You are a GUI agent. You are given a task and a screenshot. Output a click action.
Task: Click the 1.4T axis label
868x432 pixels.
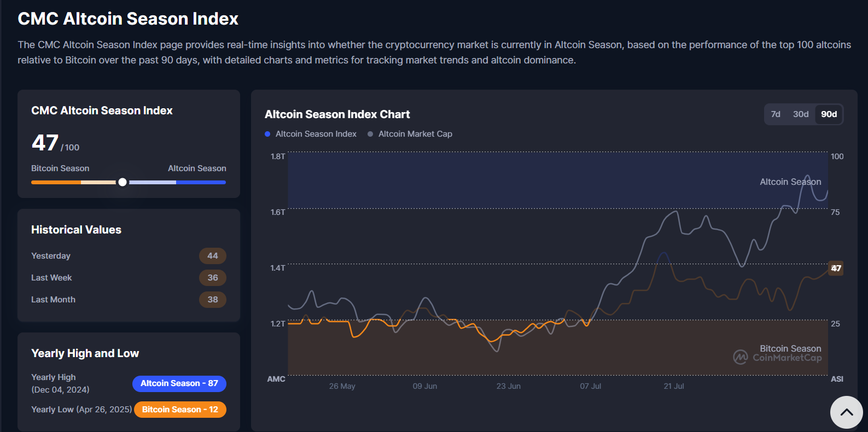coord(278,268)
